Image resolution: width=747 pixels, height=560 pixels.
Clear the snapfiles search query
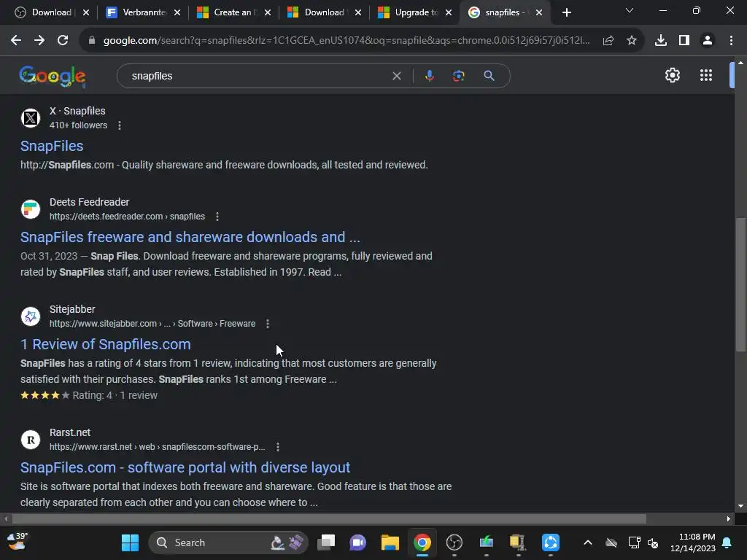[x=396, y=76]
